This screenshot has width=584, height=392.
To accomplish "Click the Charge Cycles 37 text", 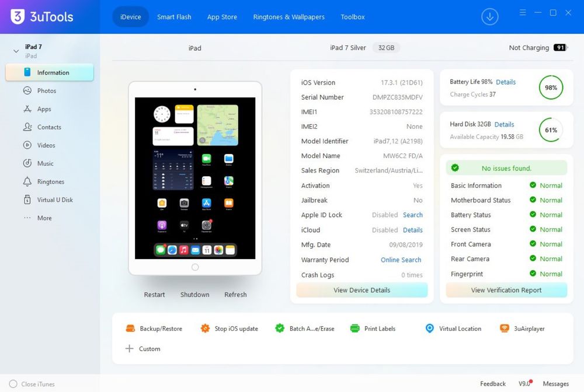I will pyautogui.click(x=472, y=94).
